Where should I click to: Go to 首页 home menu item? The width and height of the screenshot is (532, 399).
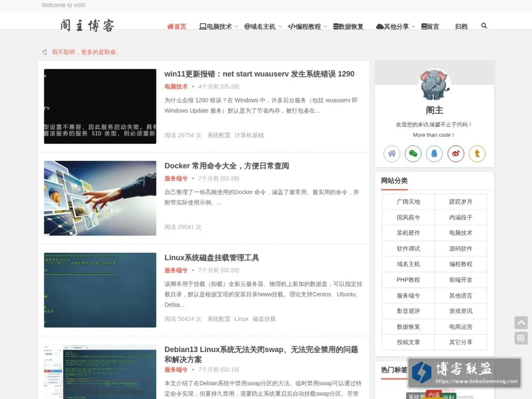pyautogui.click(x=177, y=27)
